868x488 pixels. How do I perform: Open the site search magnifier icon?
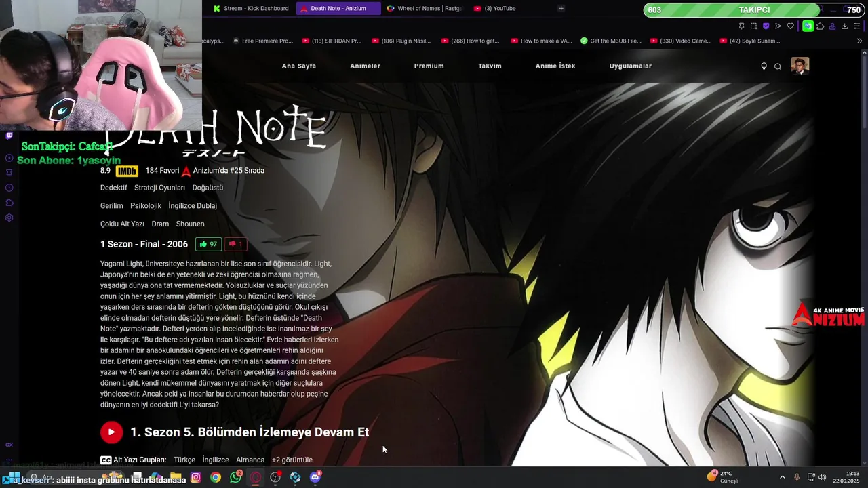click(x=778, y=66)
